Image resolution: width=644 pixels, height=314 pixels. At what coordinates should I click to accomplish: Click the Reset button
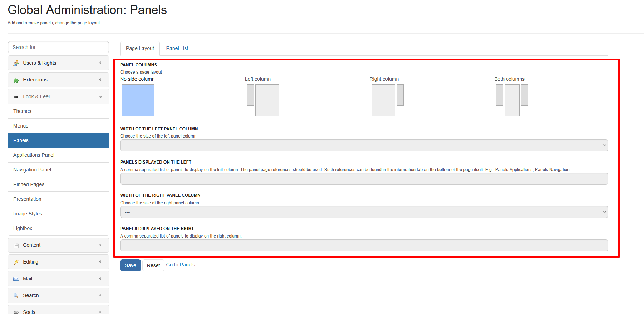pyautogui.click(x=153, y=265)
